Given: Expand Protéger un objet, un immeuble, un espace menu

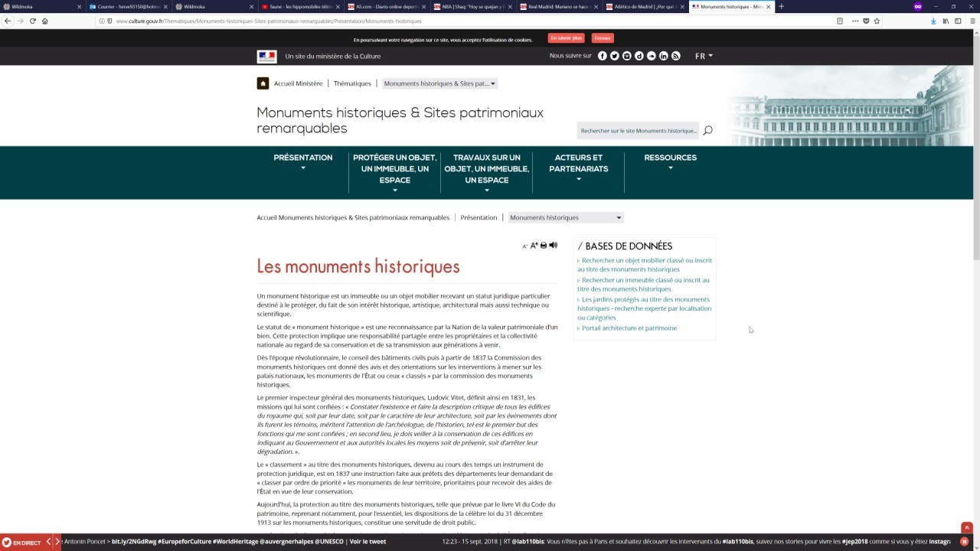Looking at the screenshot, I should click(395, 173).
